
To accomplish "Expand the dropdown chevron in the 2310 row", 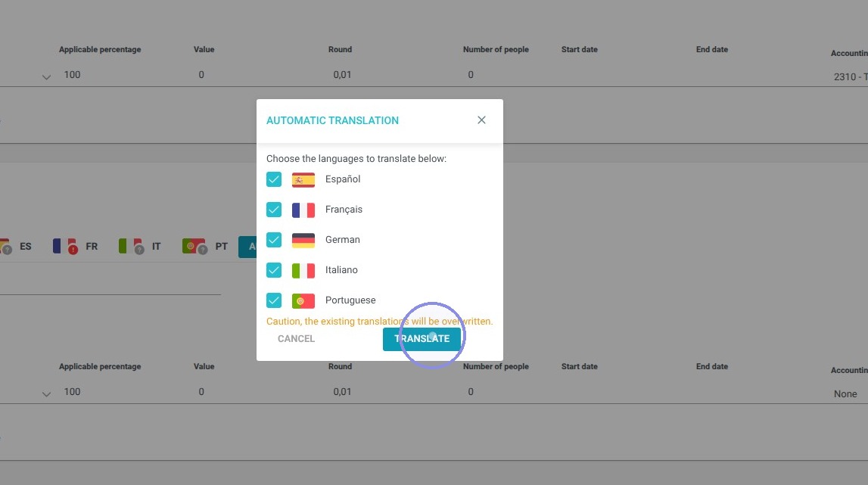I will [x=46, y=77].
